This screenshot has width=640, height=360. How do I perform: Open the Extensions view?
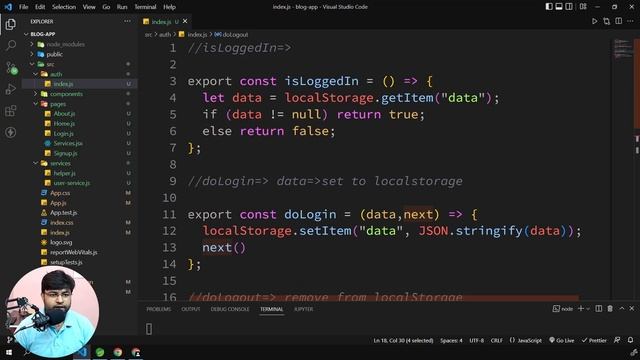click(x=11, y=111)
